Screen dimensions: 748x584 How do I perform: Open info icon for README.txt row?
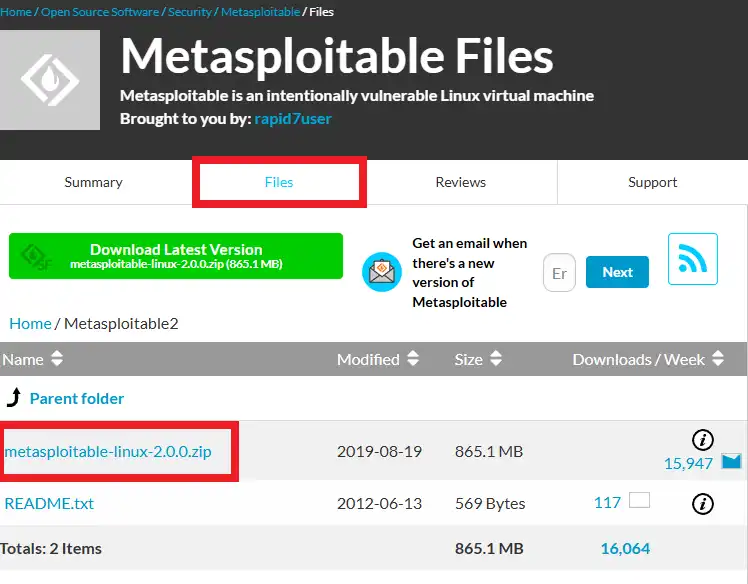pos(702,503)
